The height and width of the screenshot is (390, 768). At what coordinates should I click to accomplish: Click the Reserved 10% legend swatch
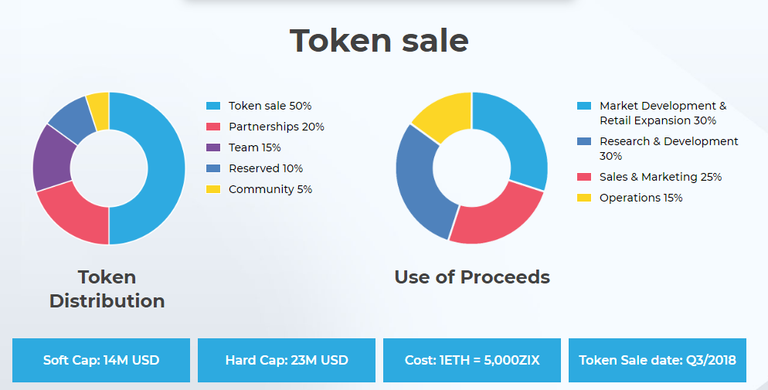click(213, 169)
